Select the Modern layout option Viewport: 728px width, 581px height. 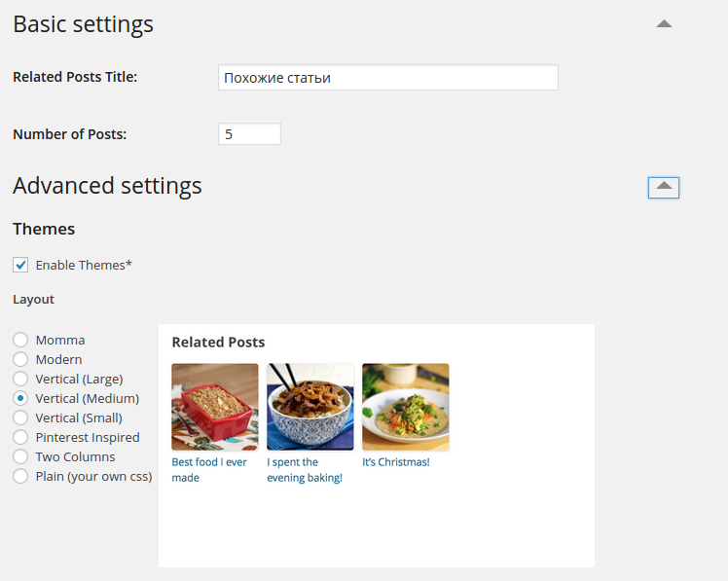click(x=20, y=359)
